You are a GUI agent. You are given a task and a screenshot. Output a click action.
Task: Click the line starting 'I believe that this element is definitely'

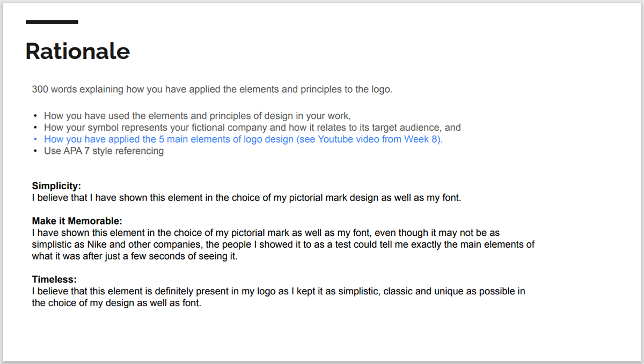point(278,291)
